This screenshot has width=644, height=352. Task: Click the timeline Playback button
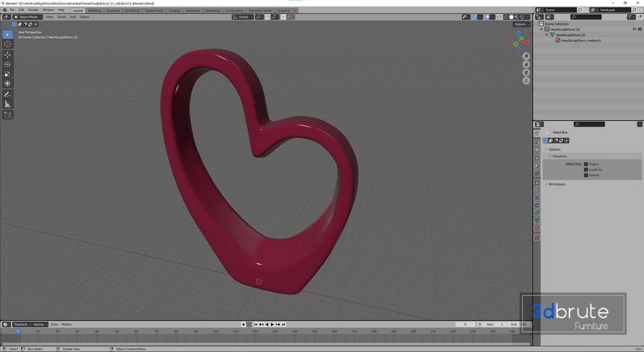pos(21,324)
